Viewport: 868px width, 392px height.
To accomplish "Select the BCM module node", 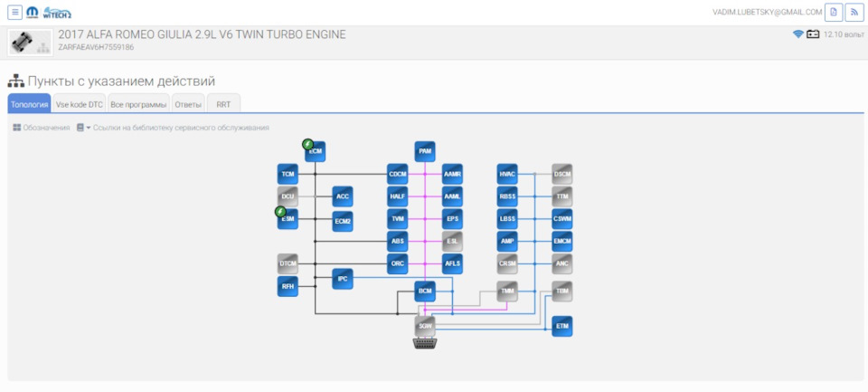I will 425,292.
